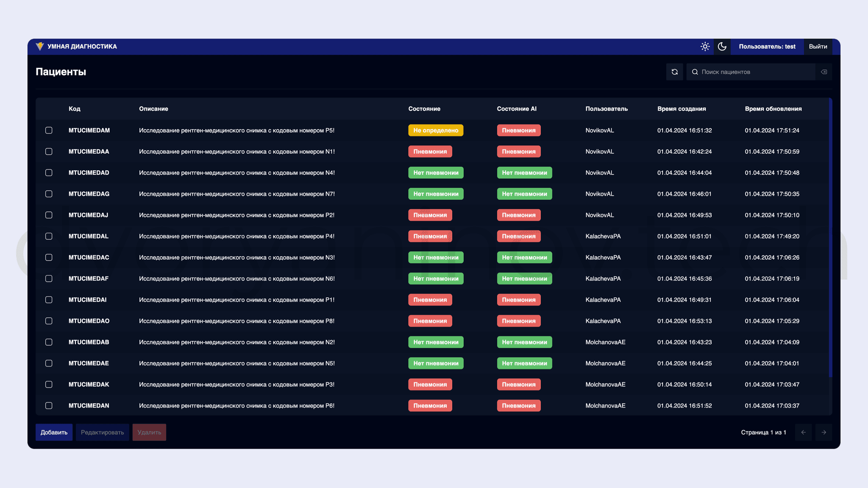The height and width of the screenshot is (488, 868).
Task: Click the Редактировать button
Action: pos(102,433)
